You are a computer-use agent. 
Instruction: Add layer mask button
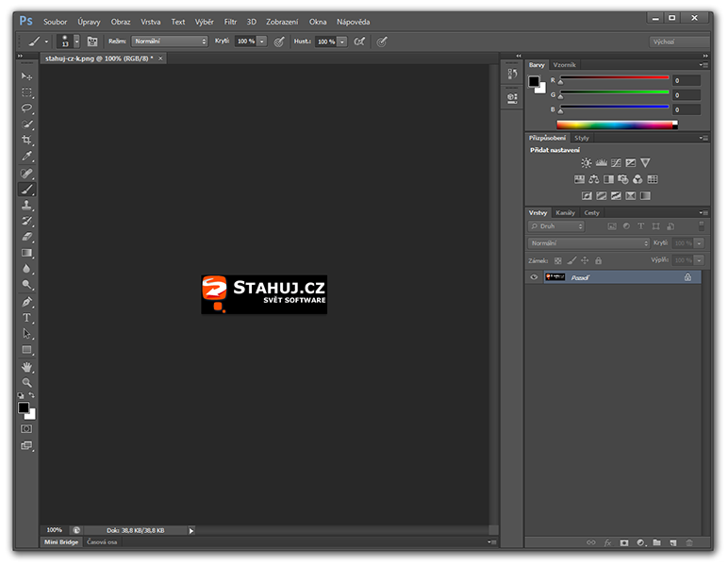coord(624,542)
